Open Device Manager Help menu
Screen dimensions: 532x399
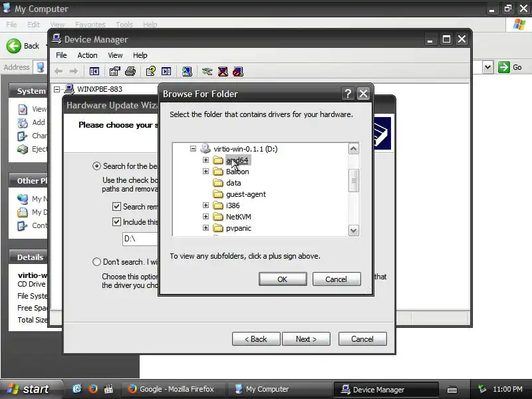click(140, 55)
